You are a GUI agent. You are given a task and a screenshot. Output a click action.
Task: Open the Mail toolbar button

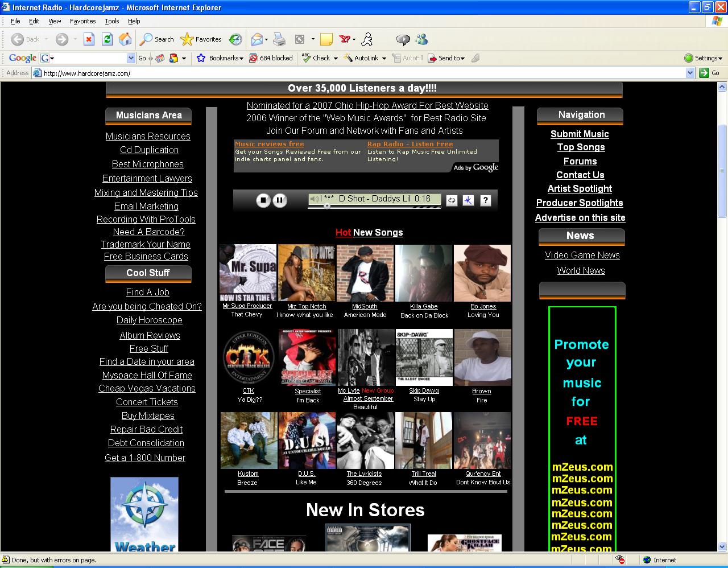pos(257,39)
